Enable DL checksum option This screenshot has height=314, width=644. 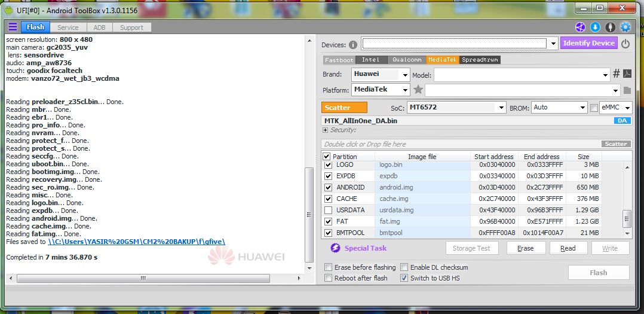click(404, 267)
